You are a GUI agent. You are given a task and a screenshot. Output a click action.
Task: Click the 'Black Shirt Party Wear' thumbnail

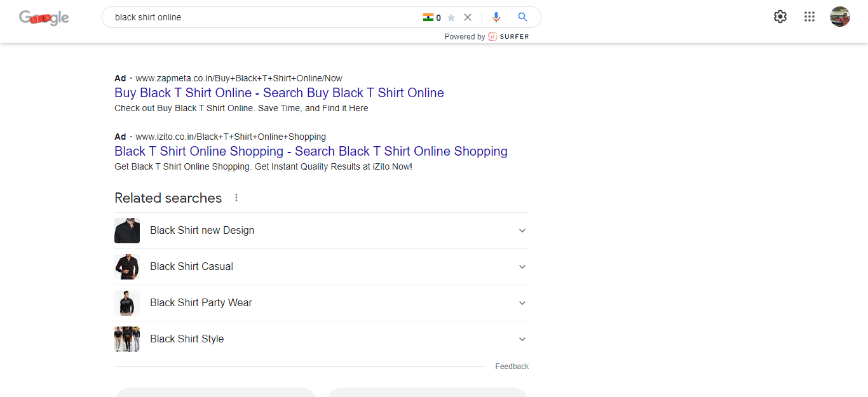127,303
